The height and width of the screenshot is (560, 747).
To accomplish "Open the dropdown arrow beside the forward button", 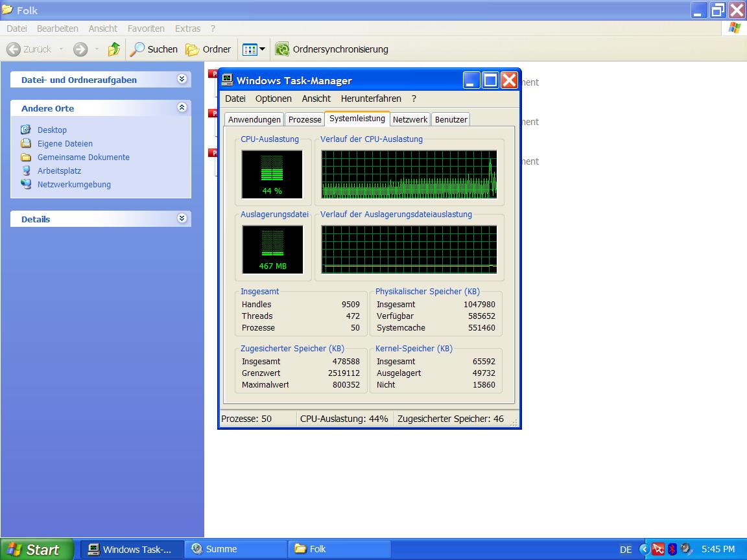I will 97,49.
